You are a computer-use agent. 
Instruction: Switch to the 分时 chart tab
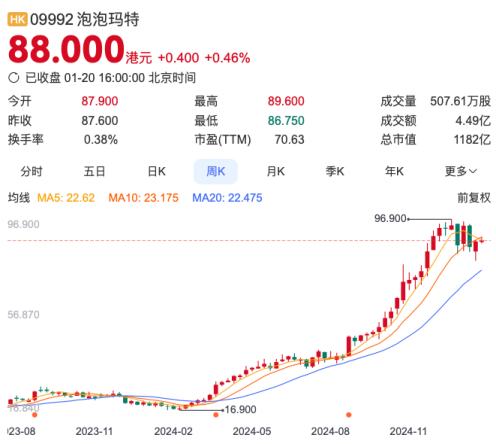[31, 171]
